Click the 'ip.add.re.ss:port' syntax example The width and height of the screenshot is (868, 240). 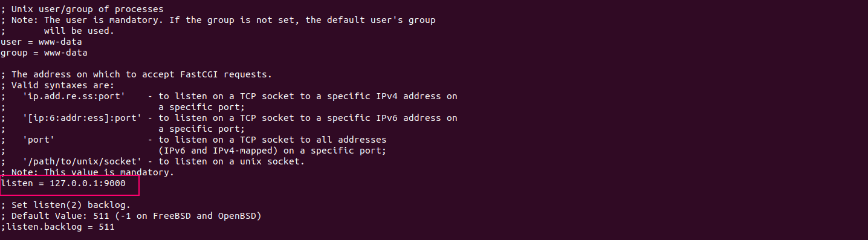pos(74,96)
